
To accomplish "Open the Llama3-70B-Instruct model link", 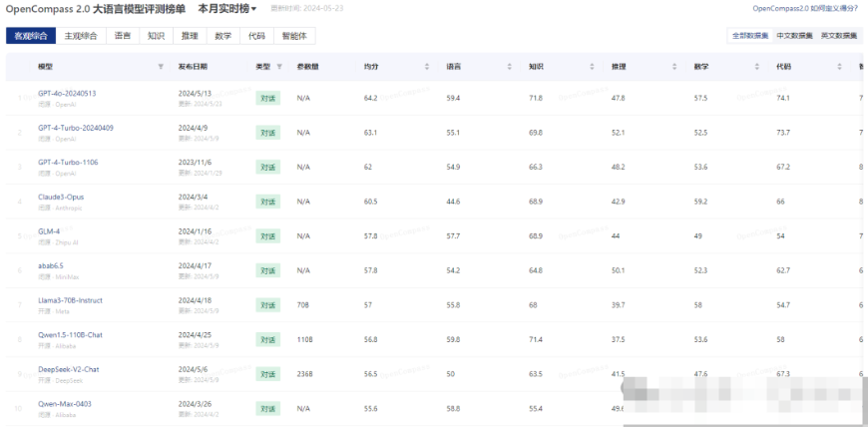I will (x=70, y=300).
